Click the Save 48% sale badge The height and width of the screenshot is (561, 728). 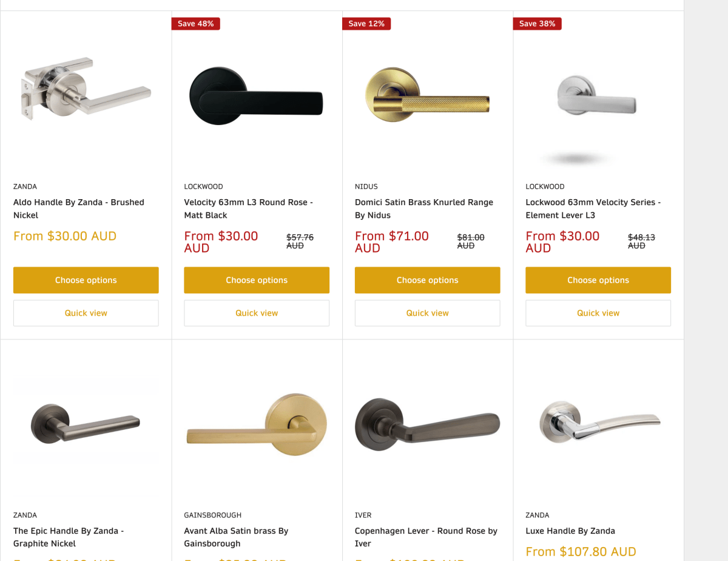[195, 24]
